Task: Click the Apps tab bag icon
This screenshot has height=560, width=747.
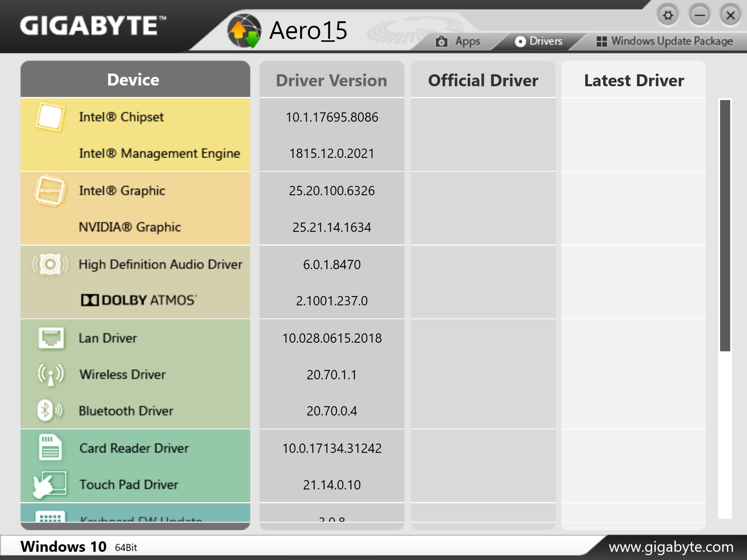Action: point(441,41)
